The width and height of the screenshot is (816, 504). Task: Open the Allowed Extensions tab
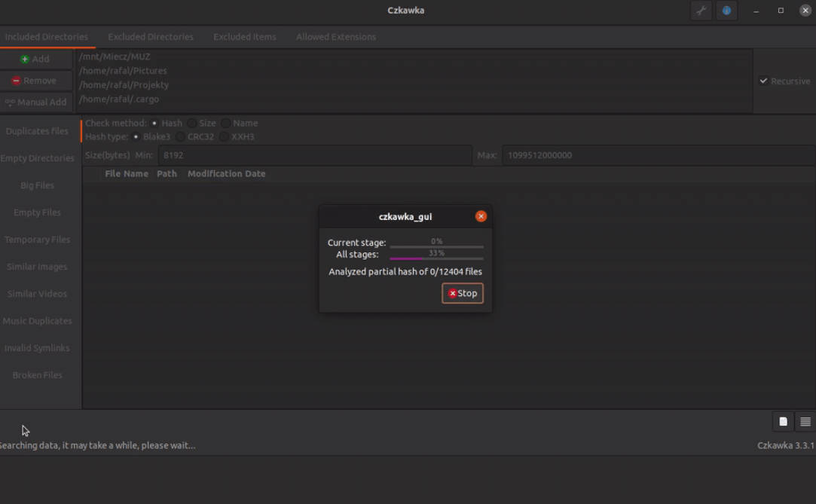[336, 37]
